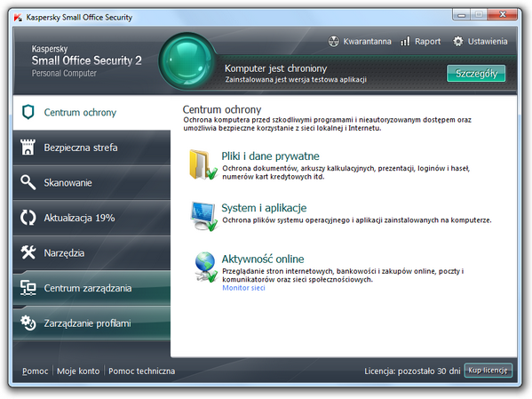Viewport: 532px width, 399px height.
Task: Click the Kaspersky logo in title bar
Action: (x=18, y=17)
